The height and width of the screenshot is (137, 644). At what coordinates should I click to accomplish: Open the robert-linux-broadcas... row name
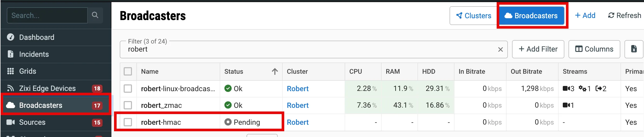(x=178, y=89)
